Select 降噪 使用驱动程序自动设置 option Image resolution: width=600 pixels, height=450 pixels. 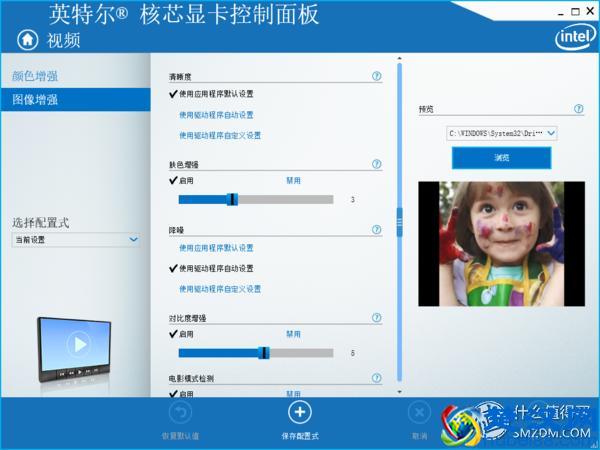click(x=216, y=268)
